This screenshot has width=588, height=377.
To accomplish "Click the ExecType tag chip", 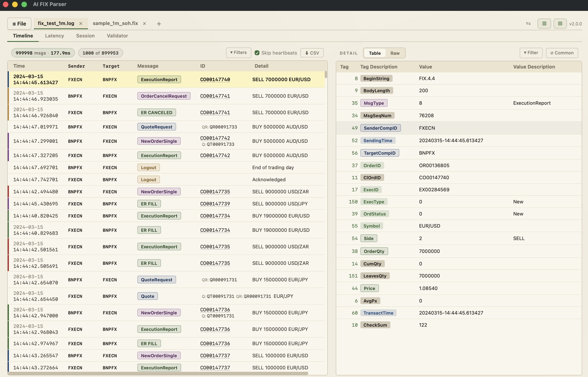I will pos(373,201).
